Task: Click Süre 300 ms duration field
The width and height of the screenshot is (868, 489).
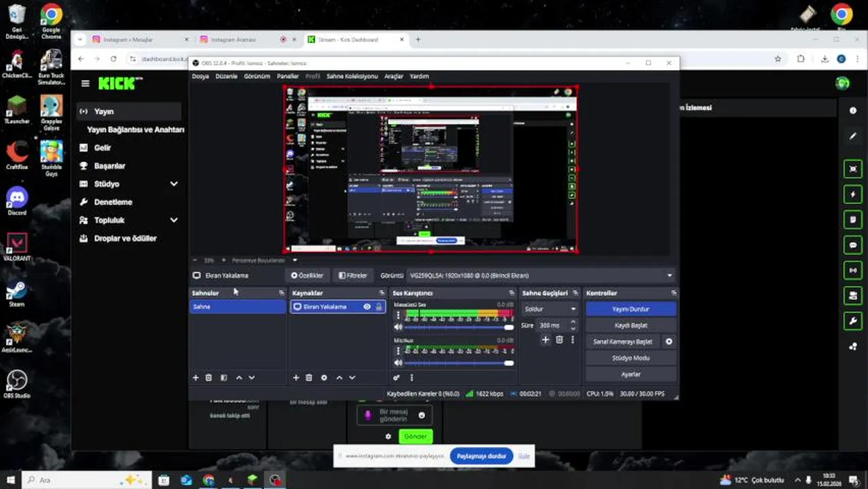Action: (553, 325)
